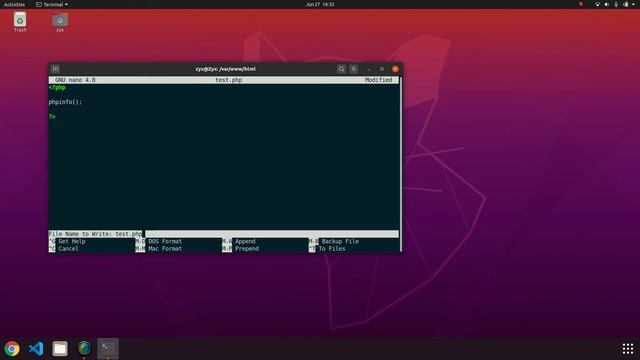The height and width of the screenshot is (360, 640).
Task: Open the Terminal app menu in the top bar
Action: click(x=52, y=4)
